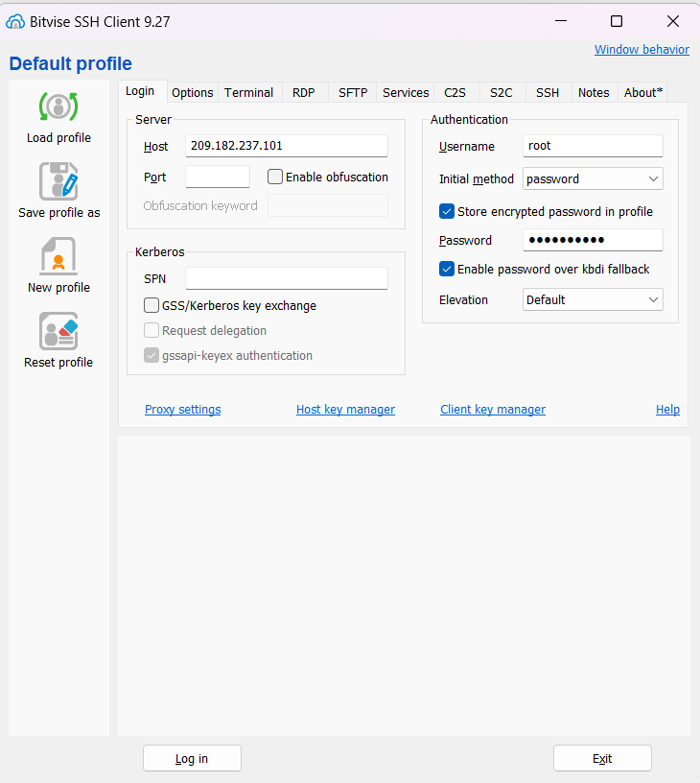Click the Username input field
This screenshot has width=700, height=783.
593,146
